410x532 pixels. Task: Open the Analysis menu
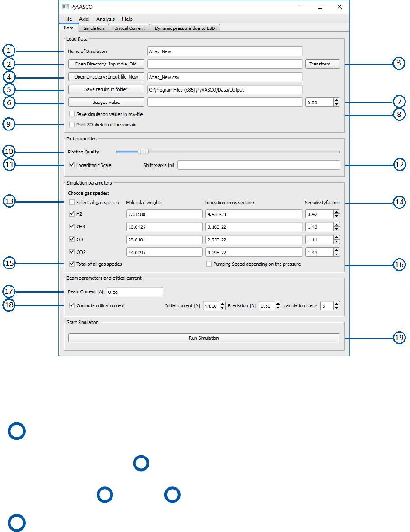click(x=105, y=19)
